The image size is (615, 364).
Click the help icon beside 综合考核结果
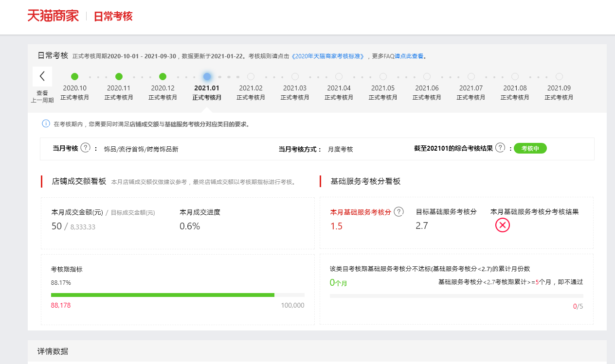coord(500,148)
